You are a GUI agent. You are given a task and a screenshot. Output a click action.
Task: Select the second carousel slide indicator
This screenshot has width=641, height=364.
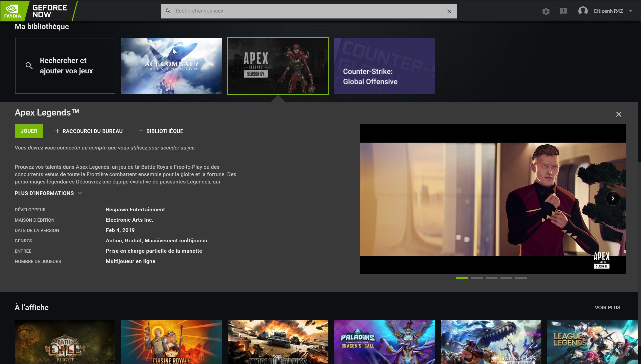pyautogui.click(x=476, y=278)
